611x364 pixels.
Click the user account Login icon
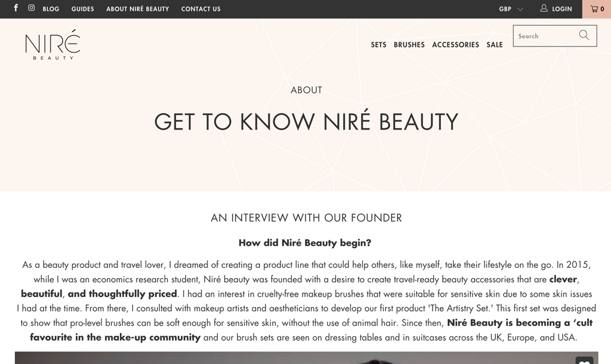coord(544,8)
